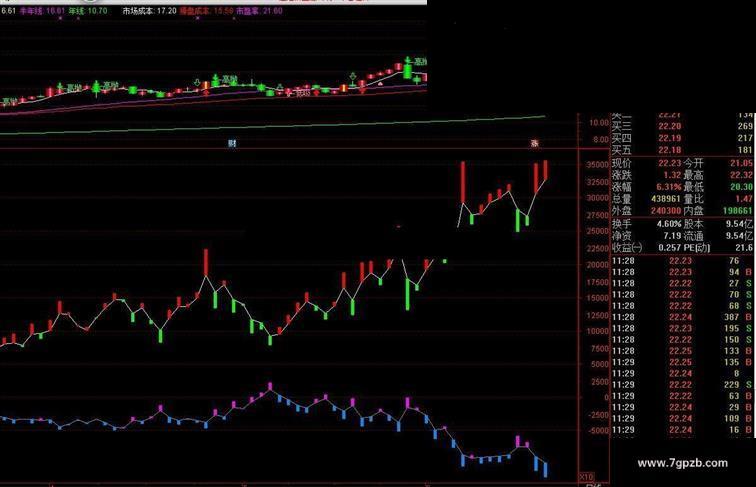
Task: Click the 财 marker on the chart divider
Action: (x=232, y=143)
